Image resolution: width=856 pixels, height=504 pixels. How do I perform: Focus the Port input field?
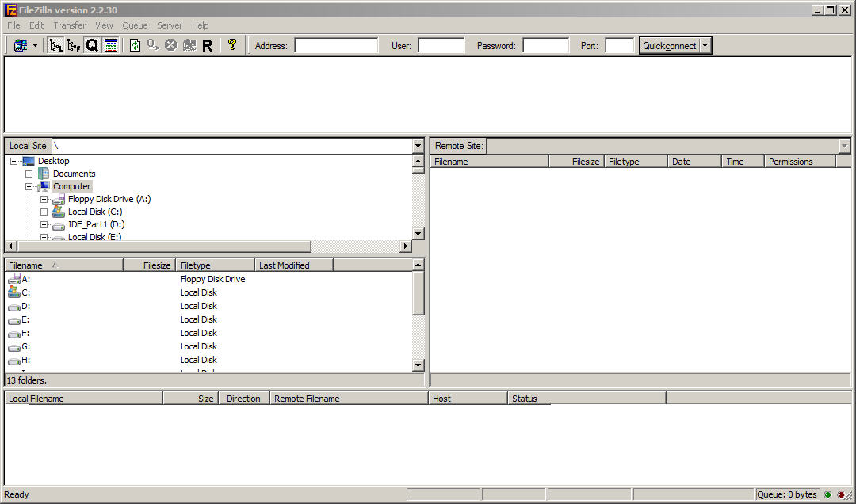pos(620,45)
